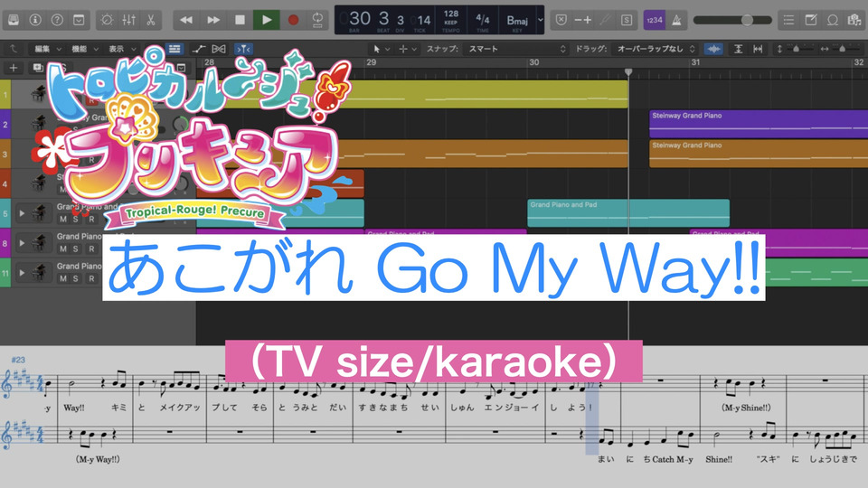Mute track 11 with M button
Image resolution: width=868 pixels, height=488 pixels.
coord(63,278)
